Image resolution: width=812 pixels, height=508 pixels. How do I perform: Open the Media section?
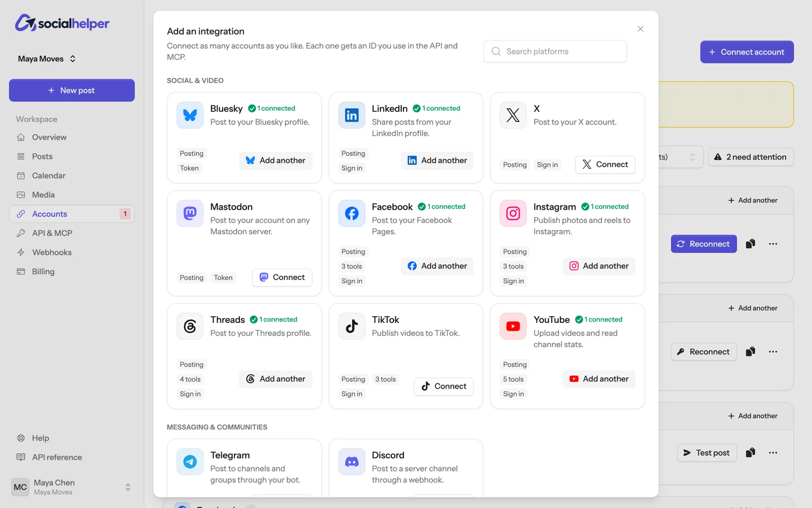(x=72, y=195)
